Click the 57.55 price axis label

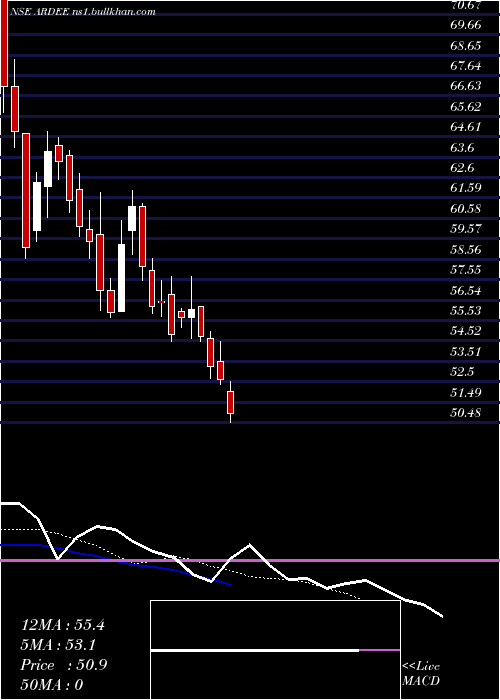(466, 270)
